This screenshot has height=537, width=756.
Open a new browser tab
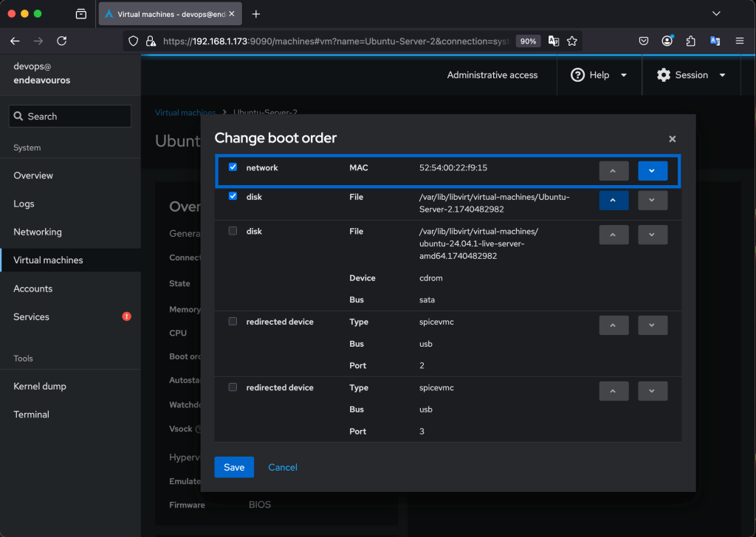pos(256,14)
